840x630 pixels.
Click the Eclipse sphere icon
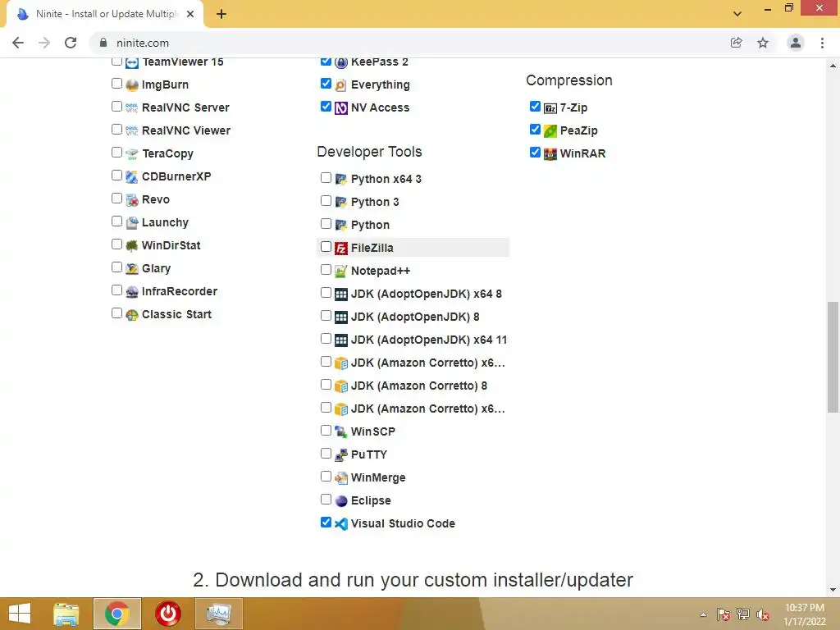coord(340,501)
